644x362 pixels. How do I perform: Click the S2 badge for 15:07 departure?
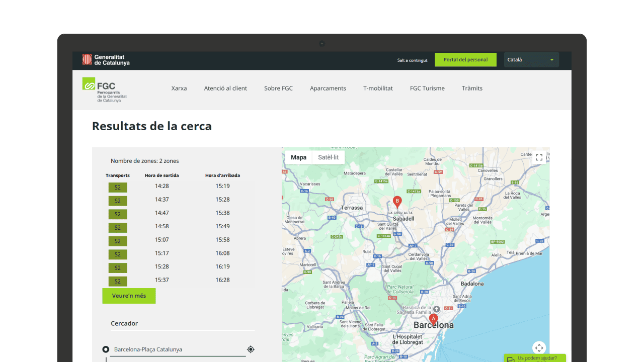pos(118,241)
